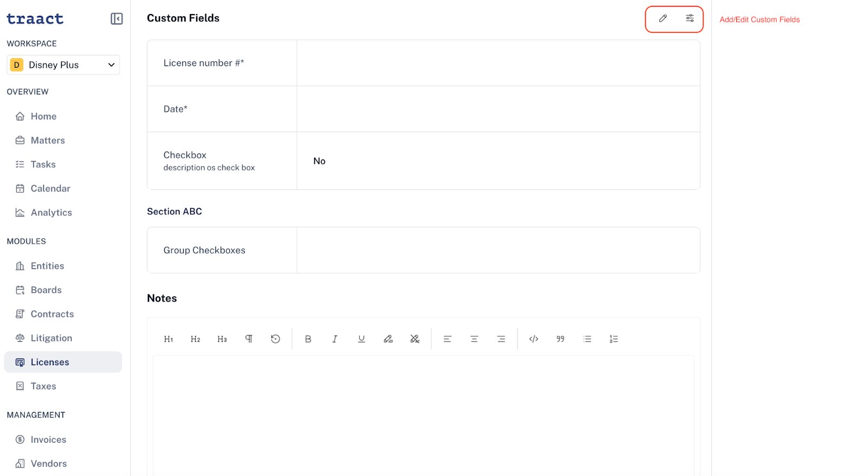Screen dimensions: 868x476
Task: Center align text in Notes
Action: tap(474, 339)
